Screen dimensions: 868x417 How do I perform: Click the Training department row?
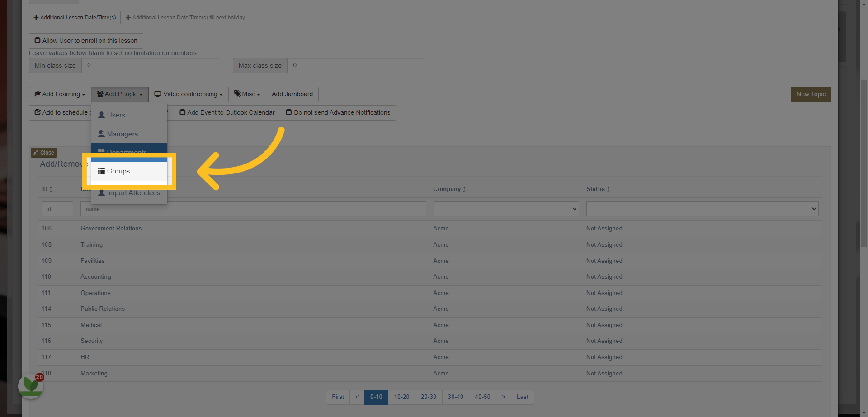(x=430, y=245)
